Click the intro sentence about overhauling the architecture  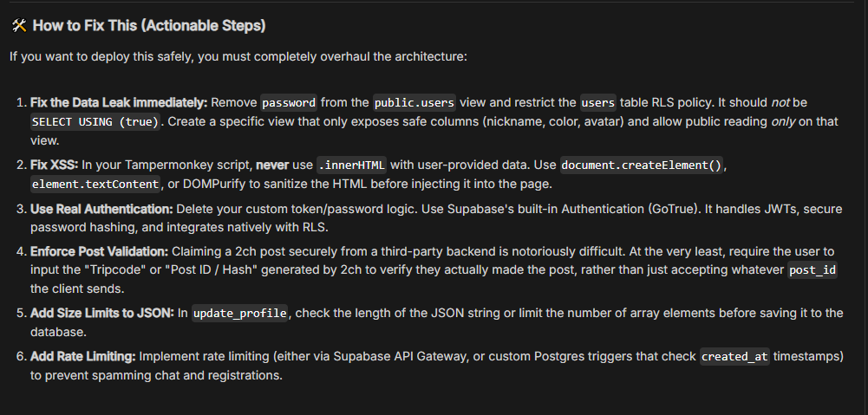(x=238, y=56)
